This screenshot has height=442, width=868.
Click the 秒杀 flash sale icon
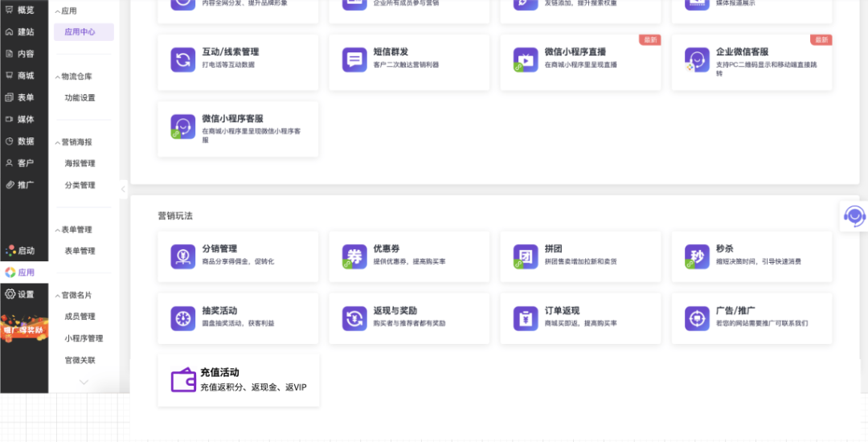tap(697, 256)
